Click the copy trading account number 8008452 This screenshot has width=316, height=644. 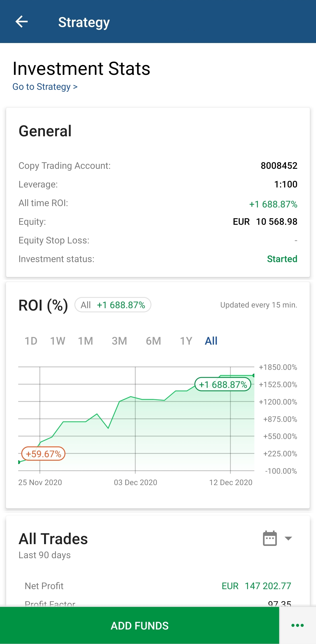279,165
